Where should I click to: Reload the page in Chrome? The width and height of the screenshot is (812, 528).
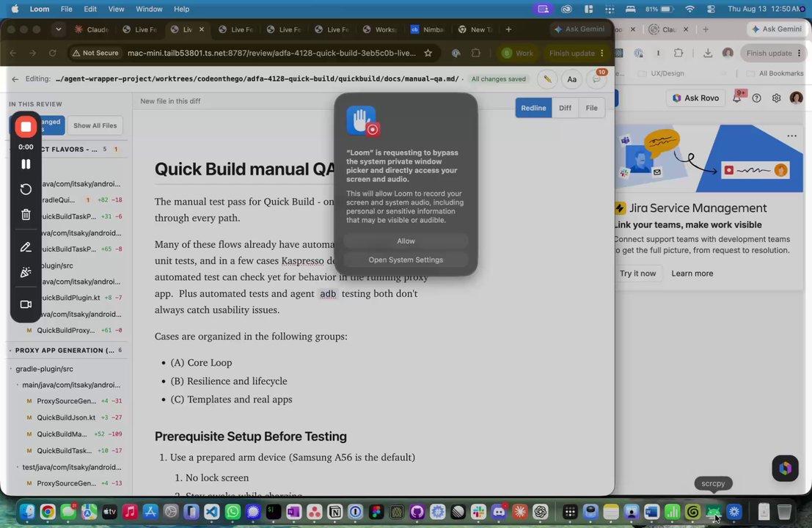pos(52,53)
